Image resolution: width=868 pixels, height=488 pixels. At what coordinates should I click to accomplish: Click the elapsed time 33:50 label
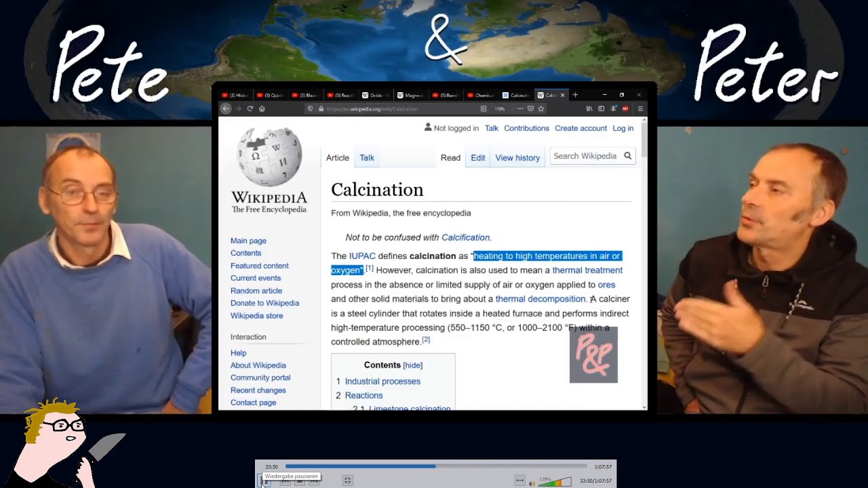[x=271, y=467]
